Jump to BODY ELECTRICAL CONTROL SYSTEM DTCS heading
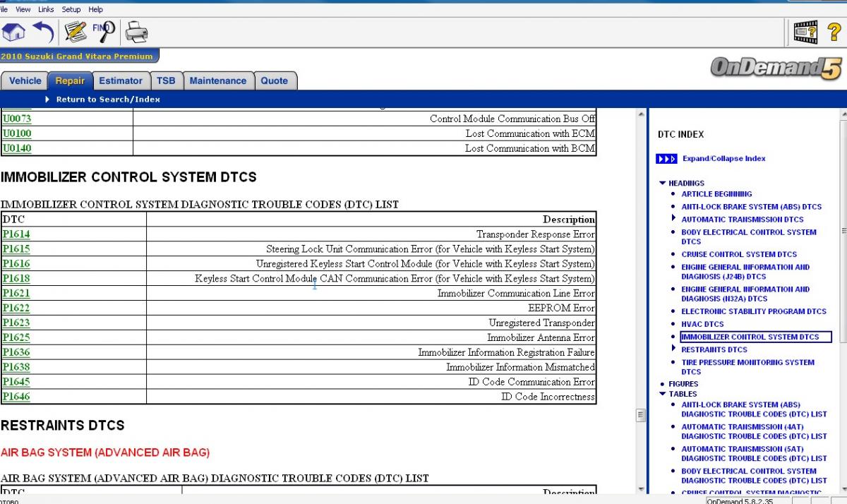Screen dimensions: 847x504 [749, 236]
